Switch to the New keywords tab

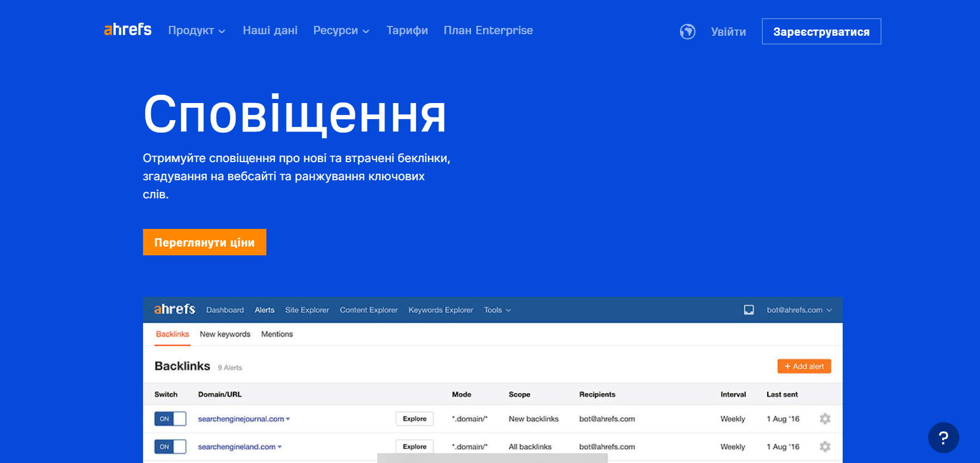tap(225, 334)
